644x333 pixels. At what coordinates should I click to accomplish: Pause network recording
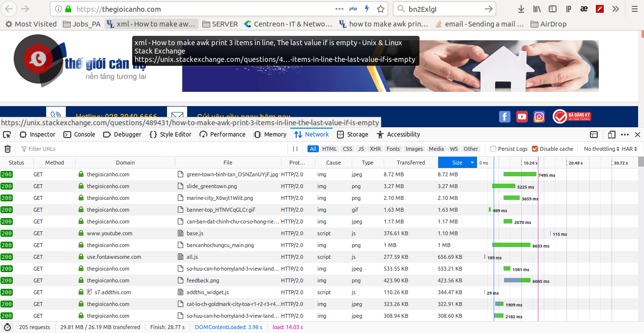(x=295, y=149)
